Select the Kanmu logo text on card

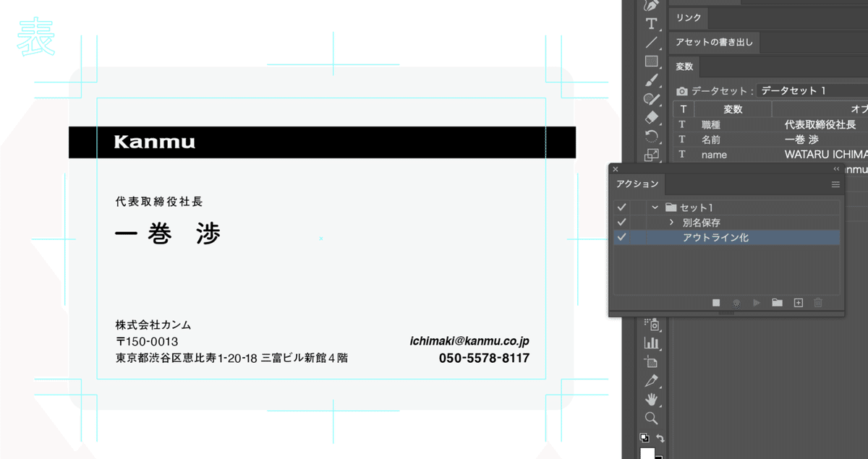coord(155,142)
